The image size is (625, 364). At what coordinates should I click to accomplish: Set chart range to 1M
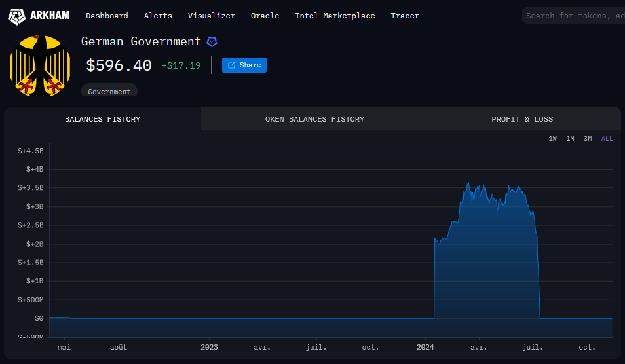click(570, 139)
